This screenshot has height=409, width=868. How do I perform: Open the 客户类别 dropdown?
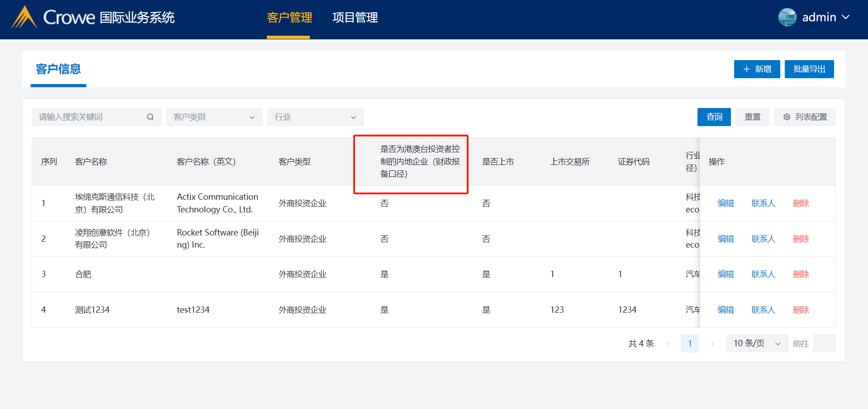click(214, 117)
